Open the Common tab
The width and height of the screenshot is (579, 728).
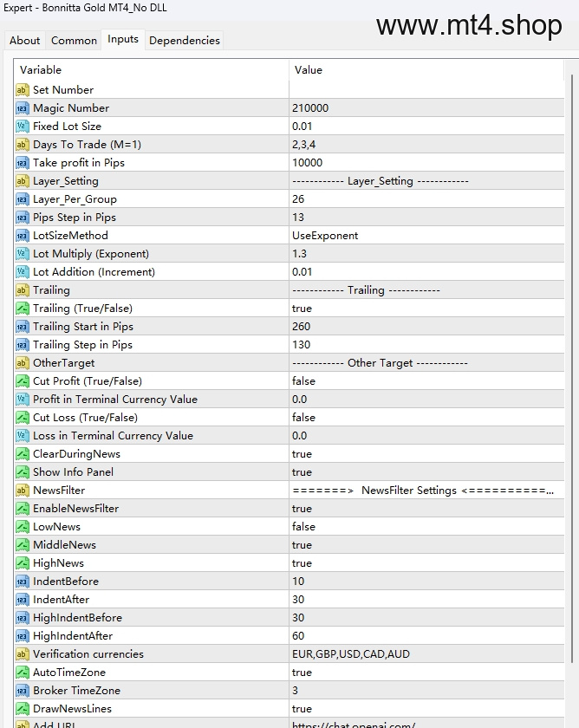(74, 41)
